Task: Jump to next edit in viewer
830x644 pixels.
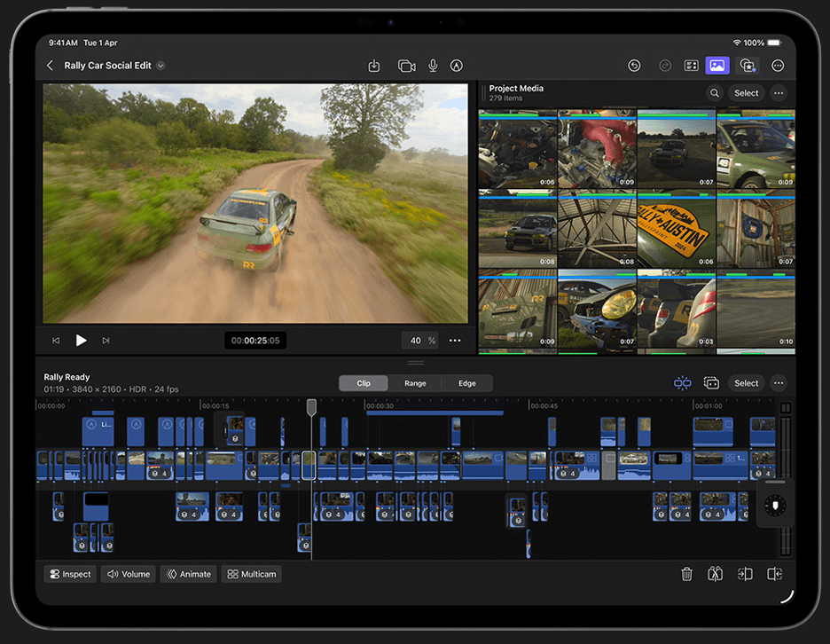Action: 106,341
